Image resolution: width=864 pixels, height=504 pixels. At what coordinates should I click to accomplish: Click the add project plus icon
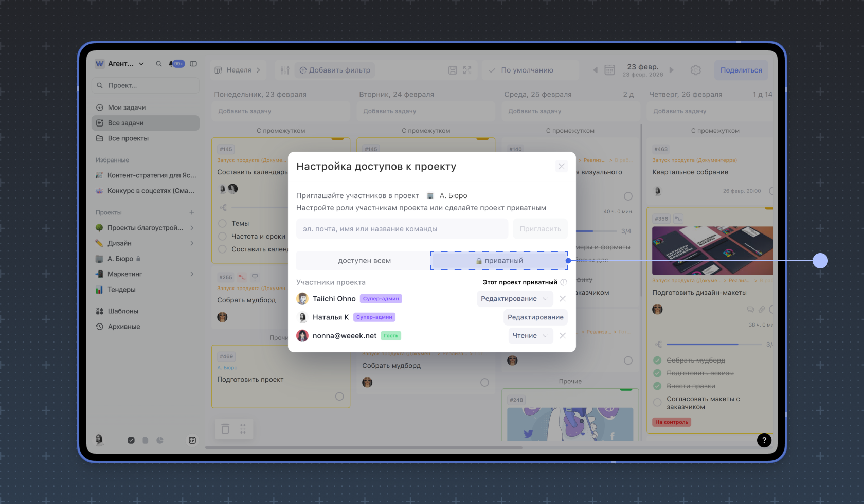(x=191, y=212)
